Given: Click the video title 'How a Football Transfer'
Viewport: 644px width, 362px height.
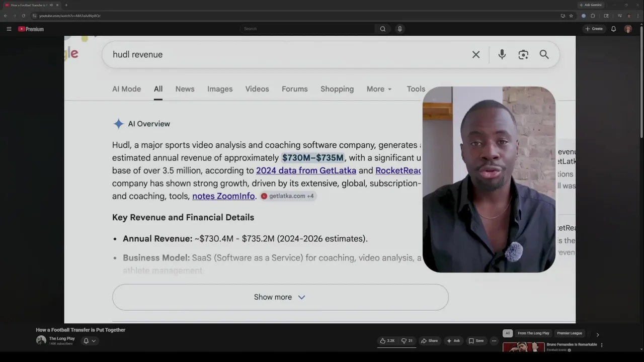Looking at the screenshot, I should (80, 330).
